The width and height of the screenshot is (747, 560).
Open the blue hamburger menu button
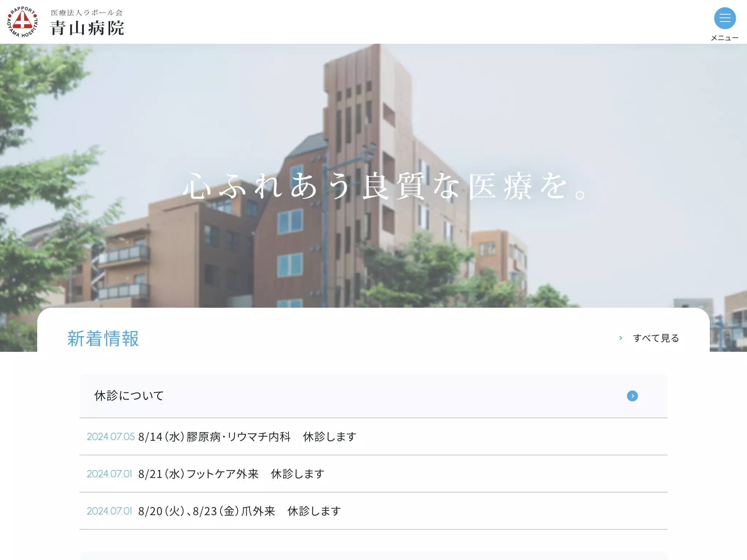pyautogui.click(x=725, y=18)
